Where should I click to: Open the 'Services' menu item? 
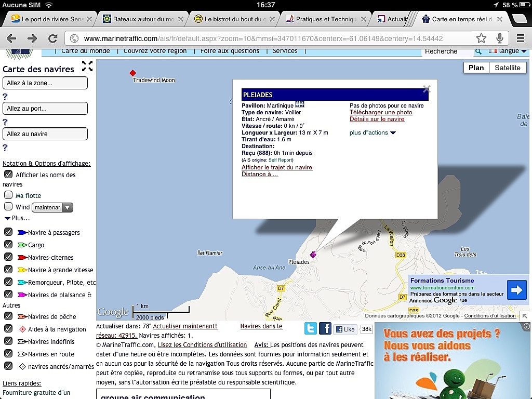[x=285, y=51]
